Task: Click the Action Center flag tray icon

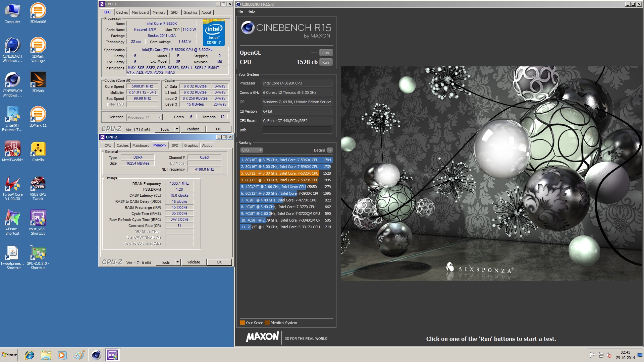Action: coord(592,355)
